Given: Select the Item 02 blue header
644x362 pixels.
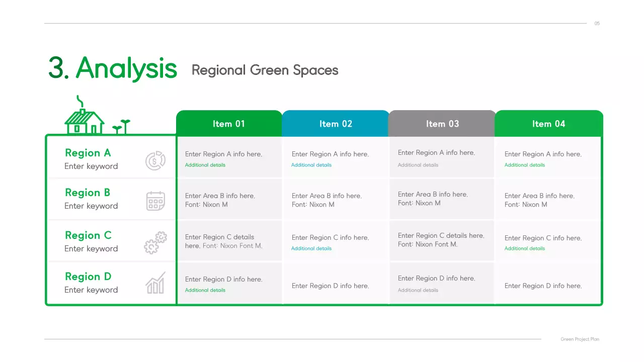Looking at the screenshot, I should 335,123.
